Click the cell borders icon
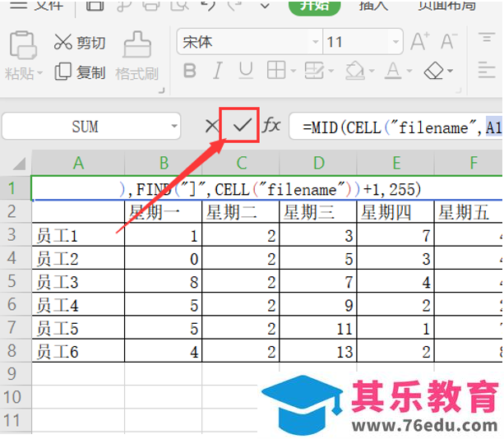This screenshot has height=439, width=504. 276,70
